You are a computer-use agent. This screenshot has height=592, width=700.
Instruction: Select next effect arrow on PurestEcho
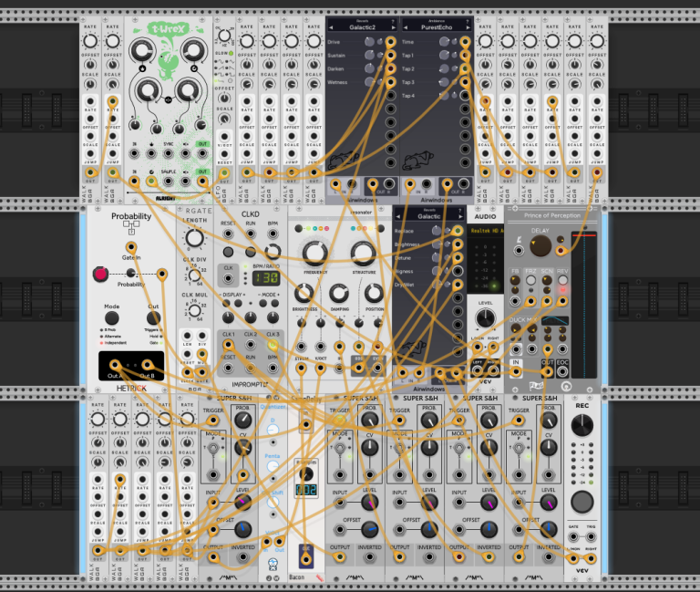click(x=468, y=27)
